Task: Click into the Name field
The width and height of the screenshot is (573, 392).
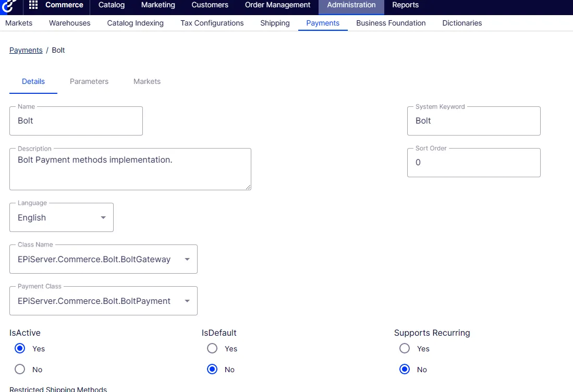Action: coord(76,121)
